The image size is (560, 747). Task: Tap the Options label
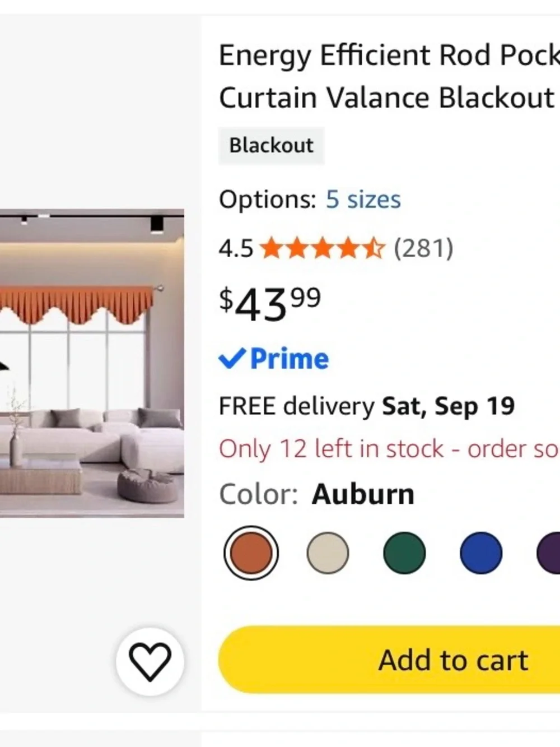tap(268, 199)
